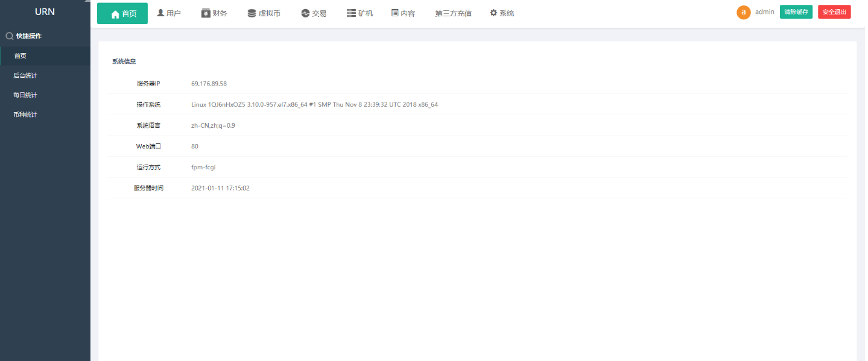This screenshot has height=361, width=868.
Task: Click the server rack icon beside 矿机
Action: tap(351, 13)
